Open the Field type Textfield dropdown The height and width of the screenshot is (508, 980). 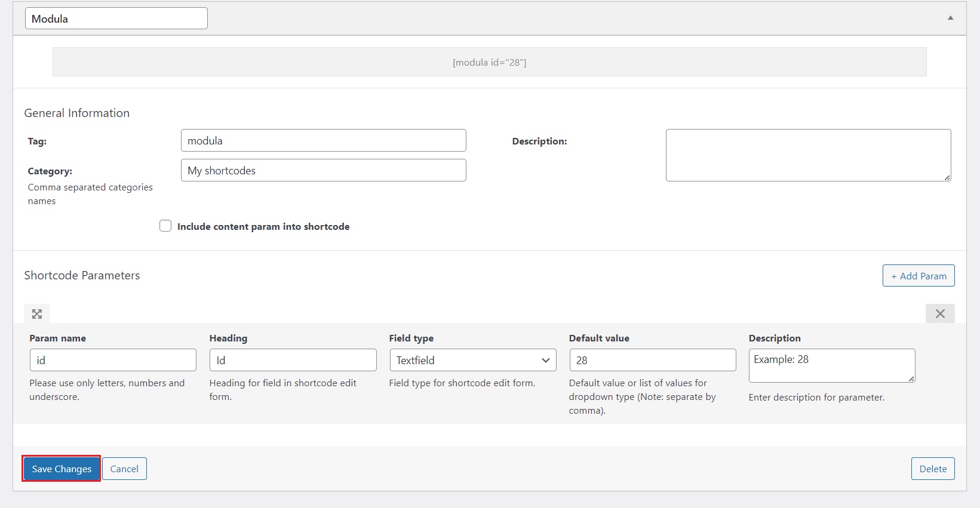[x=472, y=360]
